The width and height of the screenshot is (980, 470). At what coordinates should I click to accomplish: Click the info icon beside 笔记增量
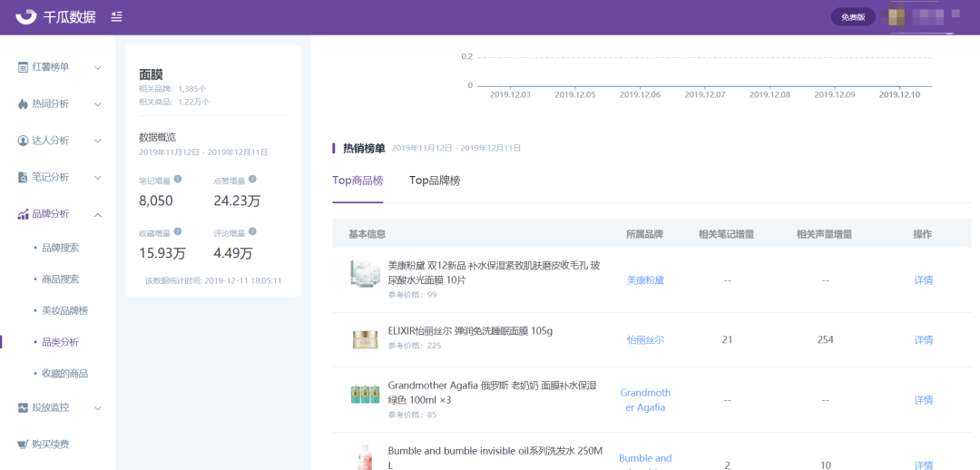pyautogui.click(x=178, y=179)
